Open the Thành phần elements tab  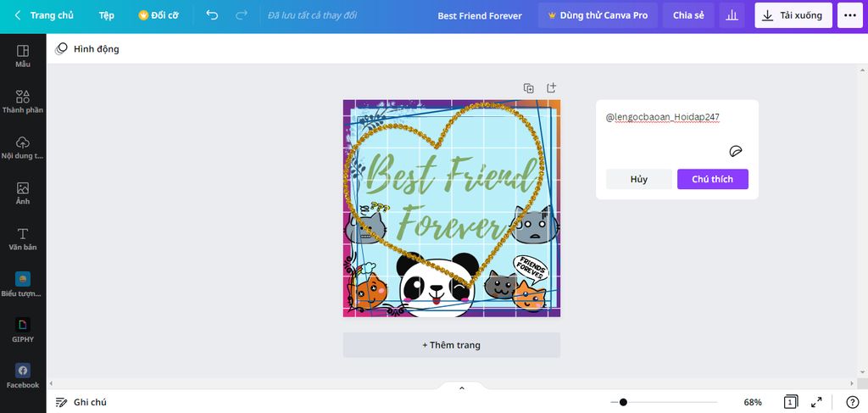point(23,102)
